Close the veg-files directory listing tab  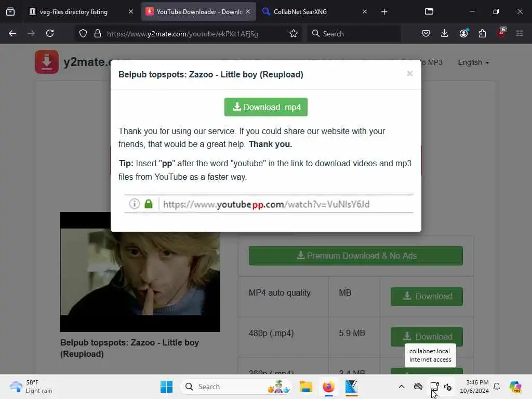click(131, 12)
